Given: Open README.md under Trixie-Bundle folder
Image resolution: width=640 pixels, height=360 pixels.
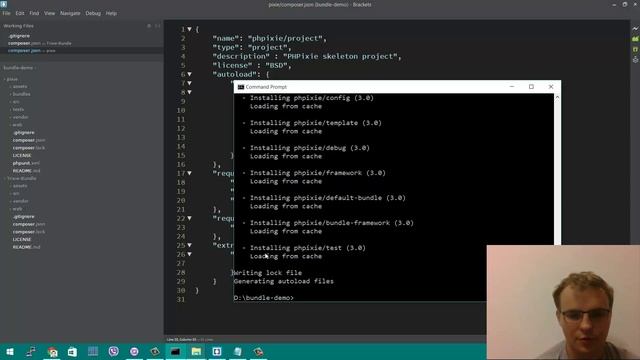Looking at the screenshot, I should (26, 247).
